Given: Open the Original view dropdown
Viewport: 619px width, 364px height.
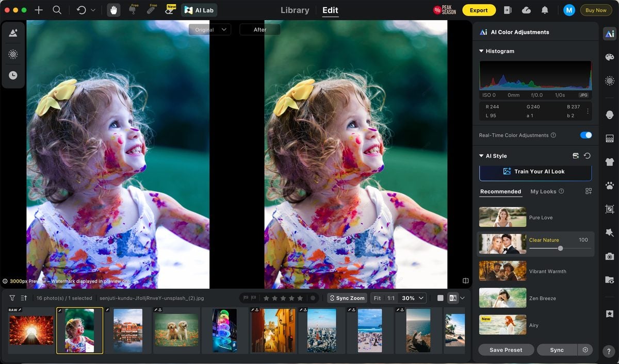Looking at the screenshot, I should tap(209, 29).
